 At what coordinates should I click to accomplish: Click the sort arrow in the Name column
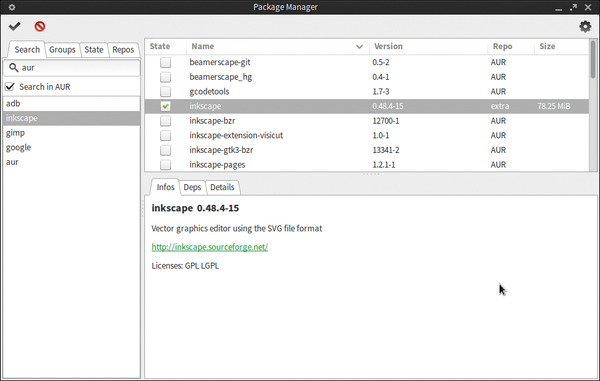tap(359, 47)
